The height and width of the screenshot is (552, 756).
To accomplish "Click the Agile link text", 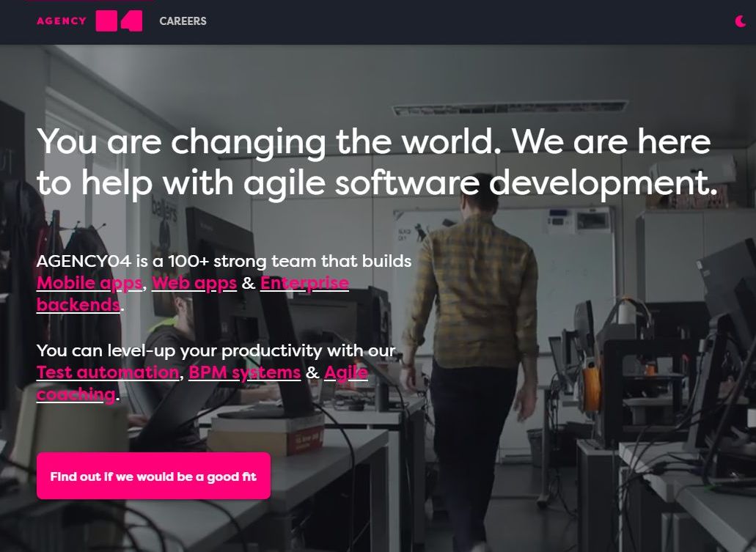I will pyautogui.click(x=346, y=372).
